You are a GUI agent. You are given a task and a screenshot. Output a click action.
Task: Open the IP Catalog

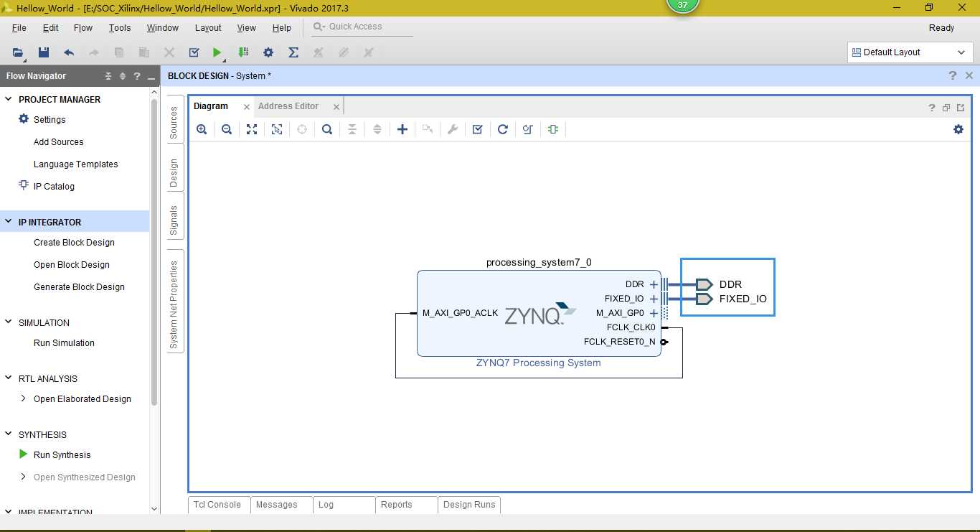[x=54, y=187]
